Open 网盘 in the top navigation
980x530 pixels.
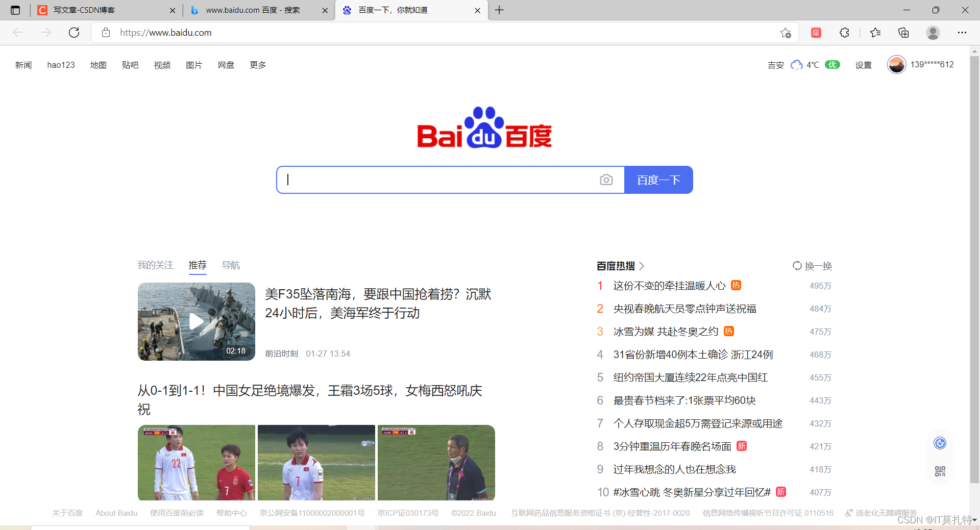pos(226,65)
